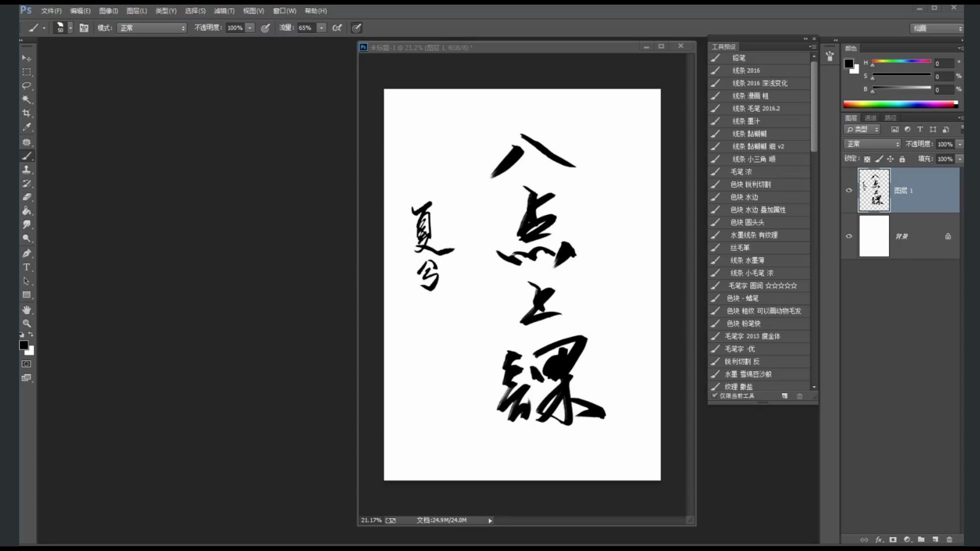Select the Lasso tool
Viewport: 980px width, 551px height.
[27, 86]
